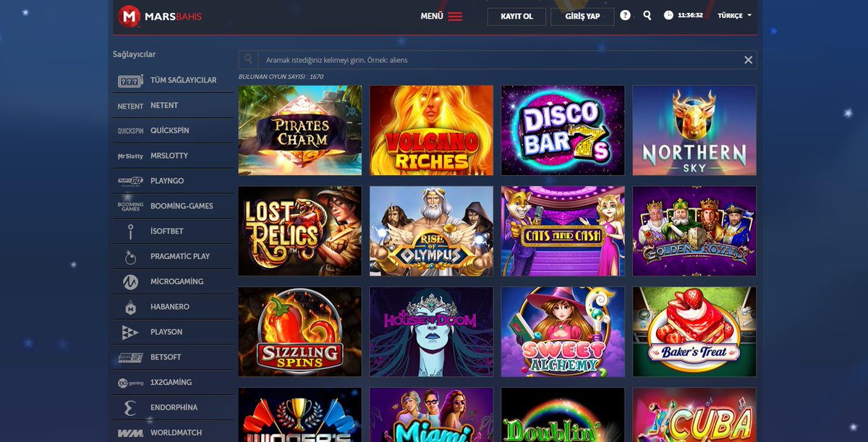Show ENDORPHİNA provider games
Screen dimensions: 868x442
point(174,408)
